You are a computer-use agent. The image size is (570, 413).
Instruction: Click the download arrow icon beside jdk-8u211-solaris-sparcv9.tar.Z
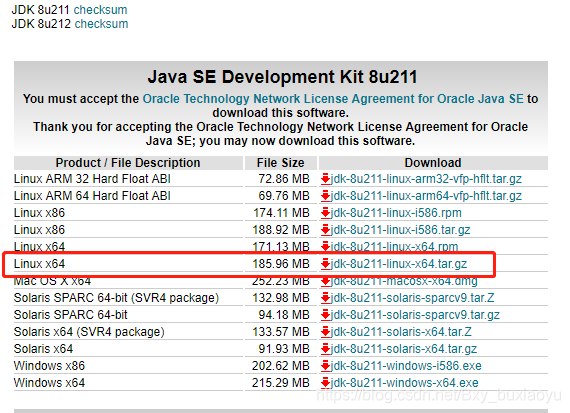coord(325,298)
